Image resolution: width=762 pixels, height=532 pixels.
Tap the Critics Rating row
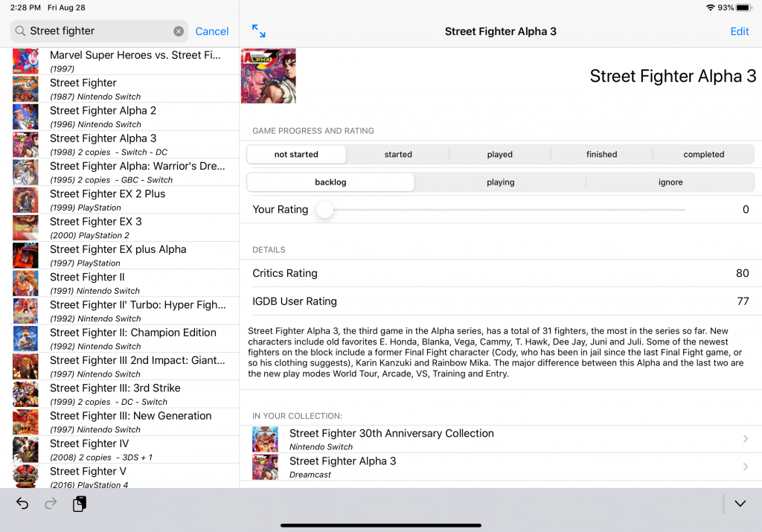point(501,273)
